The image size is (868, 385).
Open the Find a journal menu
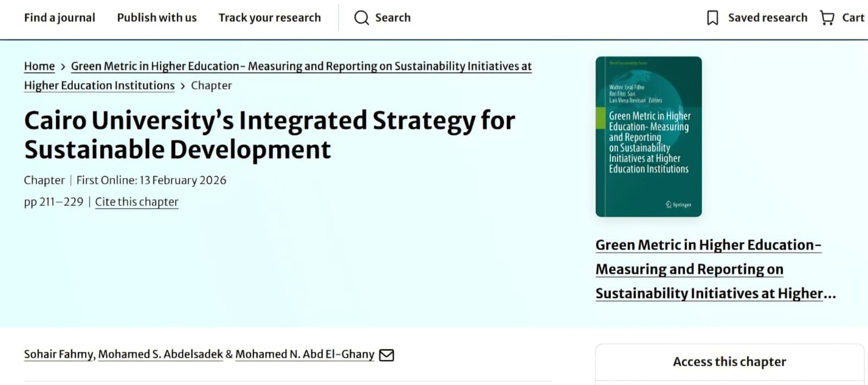59,18
